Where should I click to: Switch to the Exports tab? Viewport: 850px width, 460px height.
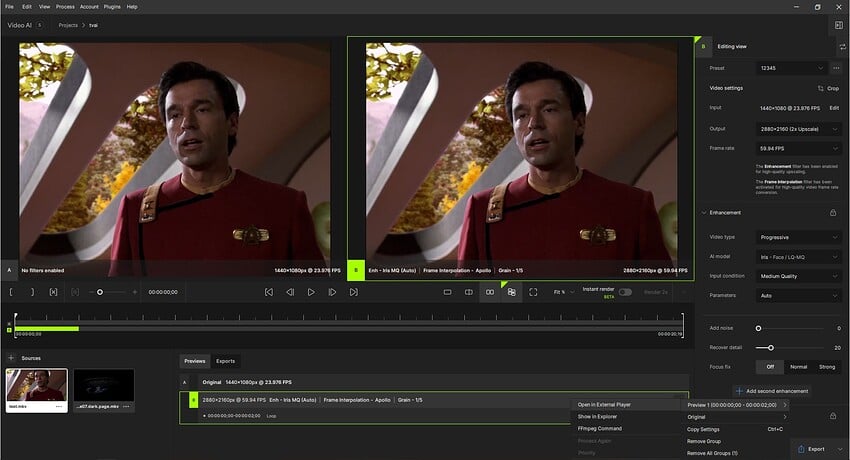coord(226,361)
